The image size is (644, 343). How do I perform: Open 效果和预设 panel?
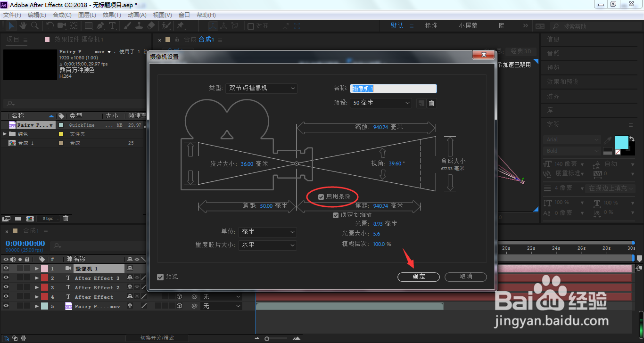562,82
